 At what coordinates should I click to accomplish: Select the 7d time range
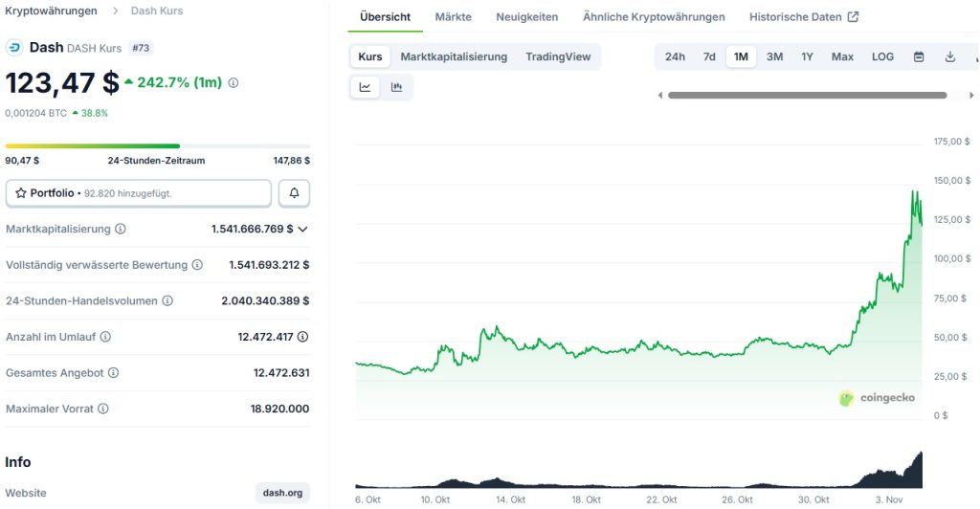[x=709, y=56]
